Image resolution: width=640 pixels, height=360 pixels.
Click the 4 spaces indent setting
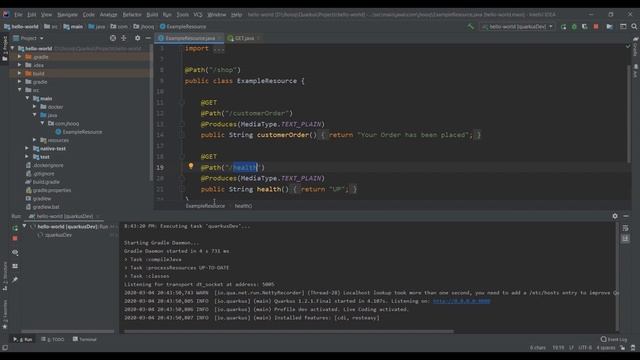pyautogui.click(x=605, y=348)
